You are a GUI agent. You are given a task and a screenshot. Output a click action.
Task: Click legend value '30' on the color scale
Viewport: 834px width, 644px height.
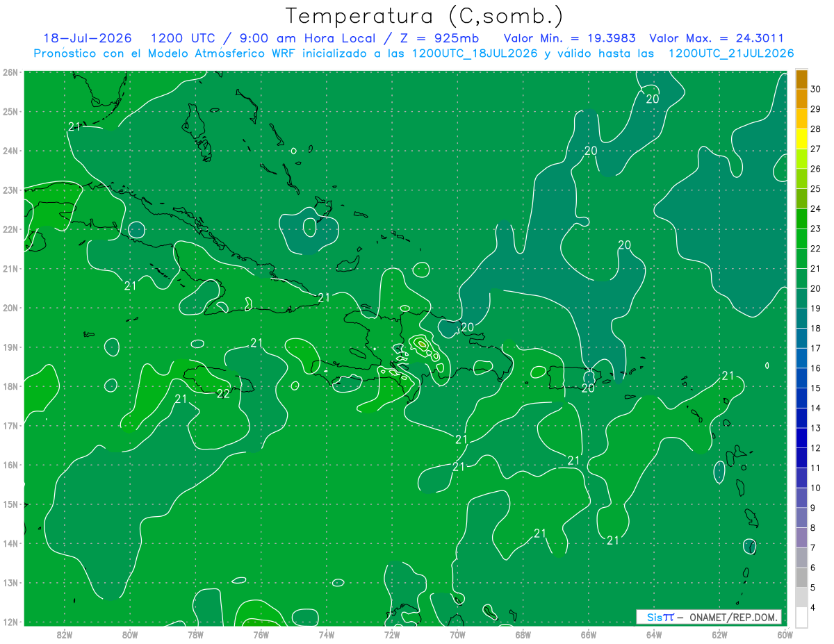815,90
